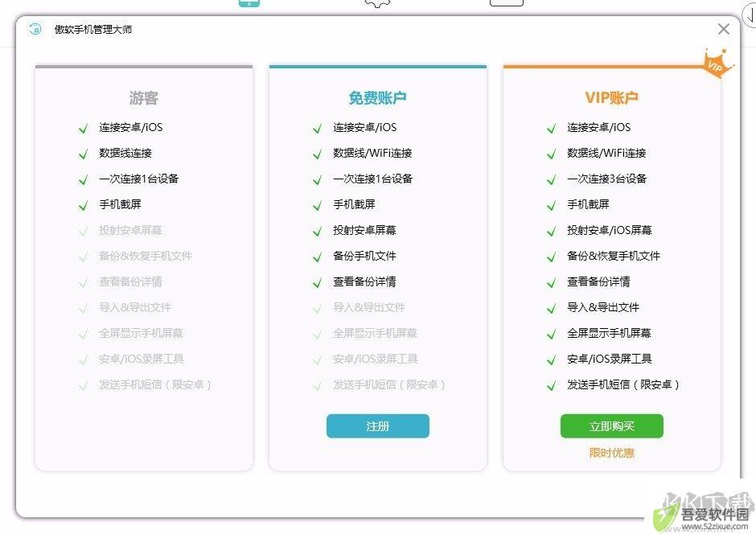Click 备份&恢复手机文件 in the VIP column
The height and width of the screenshot is (534, 756).
pyautogui.click(x=614, y=256)
